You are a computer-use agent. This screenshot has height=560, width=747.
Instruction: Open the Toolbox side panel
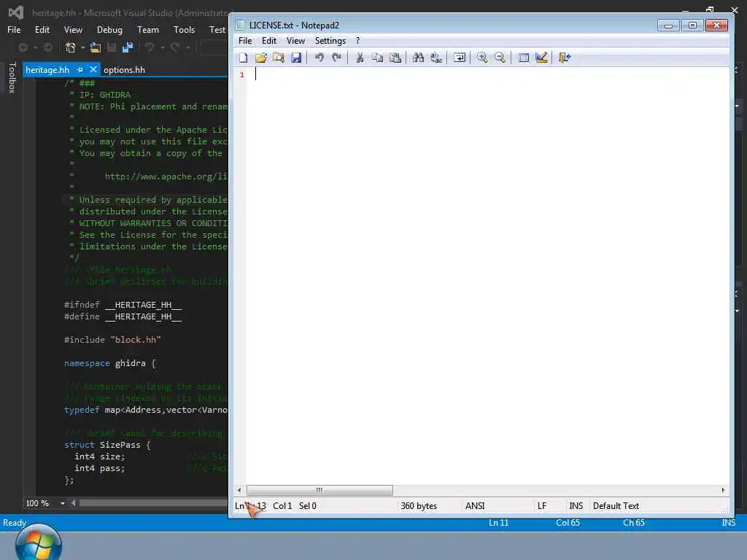12,77
